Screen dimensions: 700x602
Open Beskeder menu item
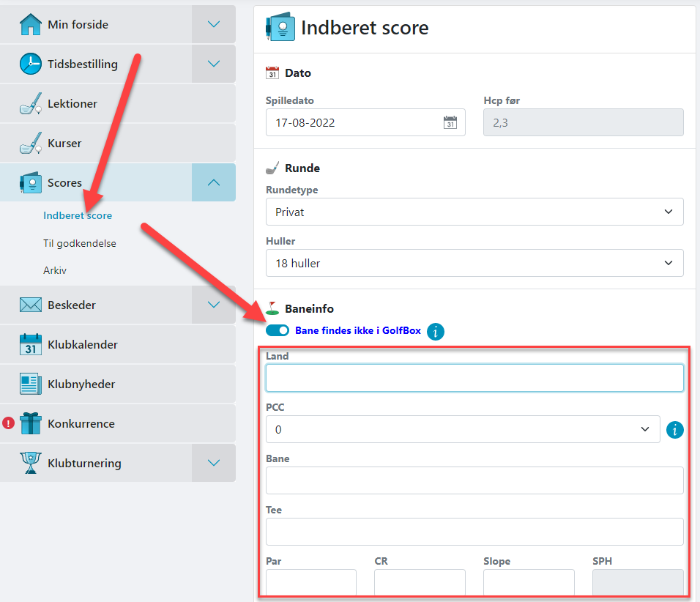coord(96,305)
